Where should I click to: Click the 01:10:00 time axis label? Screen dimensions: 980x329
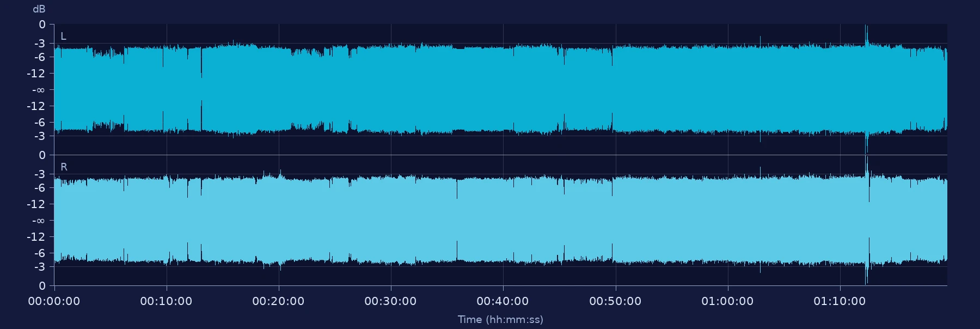pos(840,301)
